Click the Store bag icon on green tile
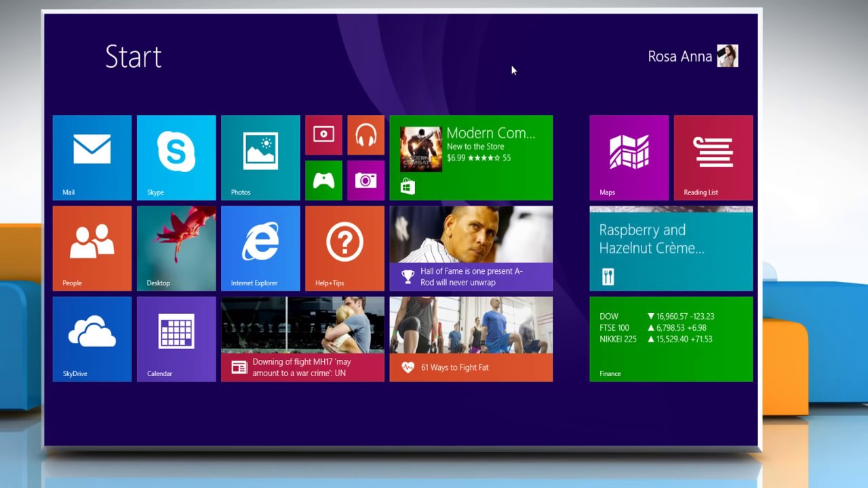 tap(407, 186)
